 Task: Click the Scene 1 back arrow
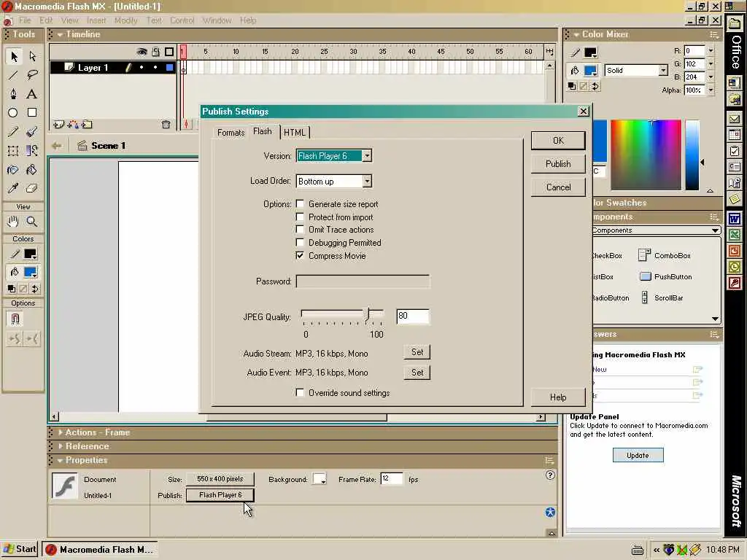click(57, 146)
